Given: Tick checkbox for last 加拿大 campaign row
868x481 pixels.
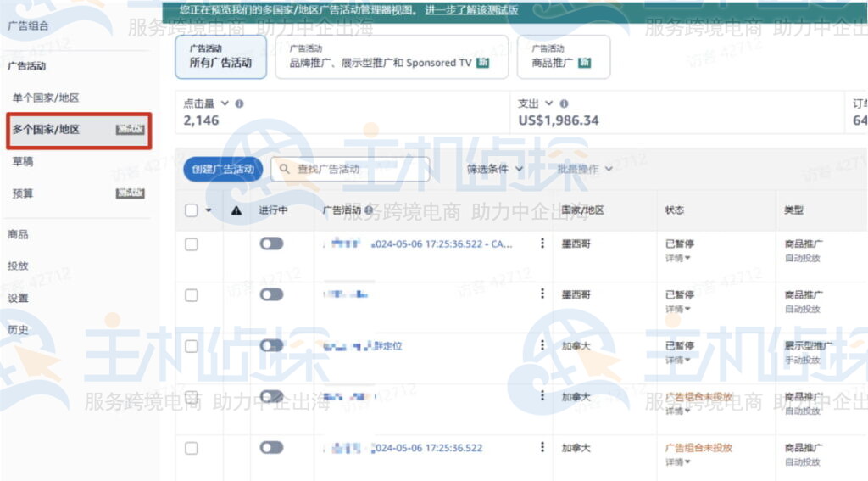Looking at the screenshot, I should click(x=192, y=448).
